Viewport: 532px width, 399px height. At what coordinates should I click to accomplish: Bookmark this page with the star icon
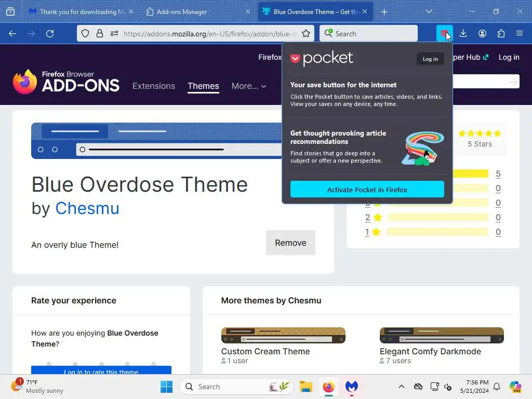coord(306,34)
